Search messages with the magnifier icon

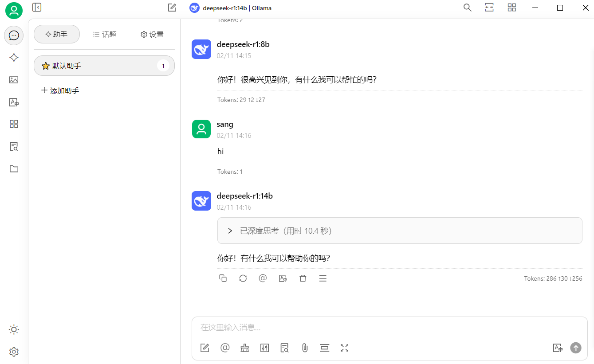(467, 8)
